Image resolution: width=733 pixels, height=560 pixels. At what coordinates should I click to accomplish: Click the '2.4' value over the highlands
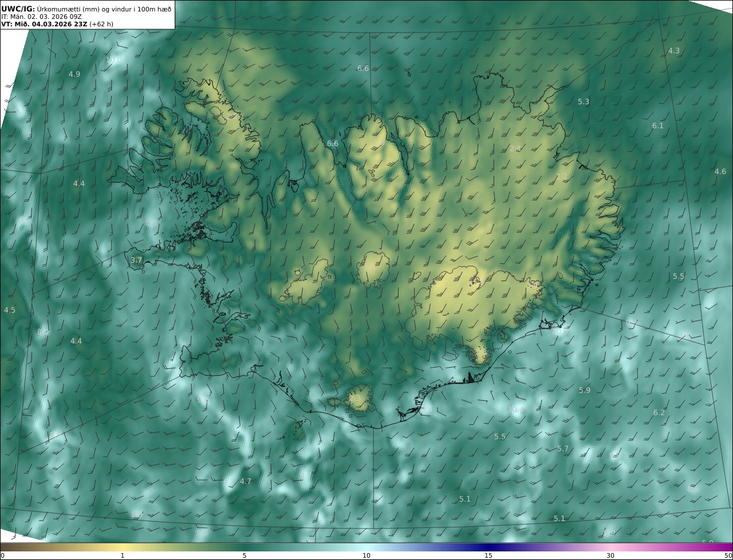(x=515, y=148)
